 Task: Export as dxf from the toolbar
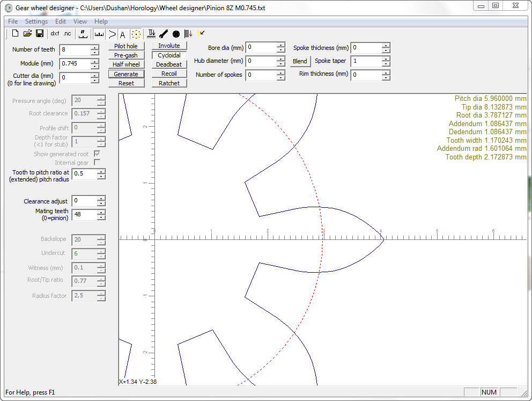55,34
